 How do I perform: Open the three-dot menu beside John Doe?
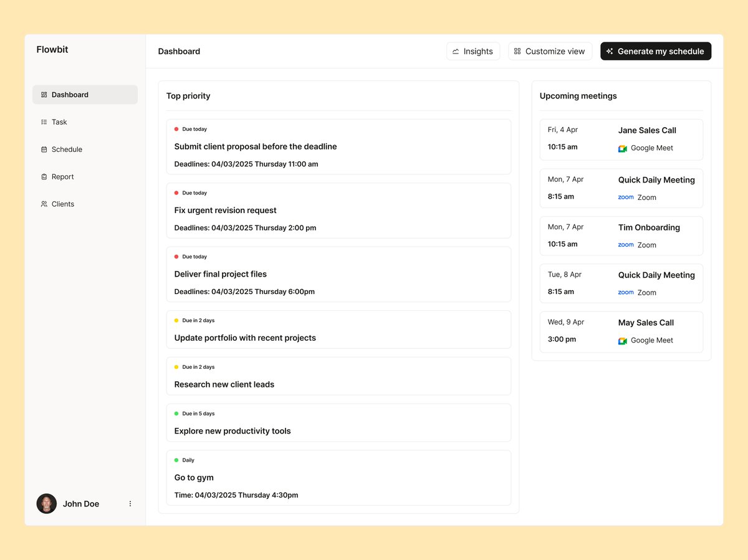[130, 503]
